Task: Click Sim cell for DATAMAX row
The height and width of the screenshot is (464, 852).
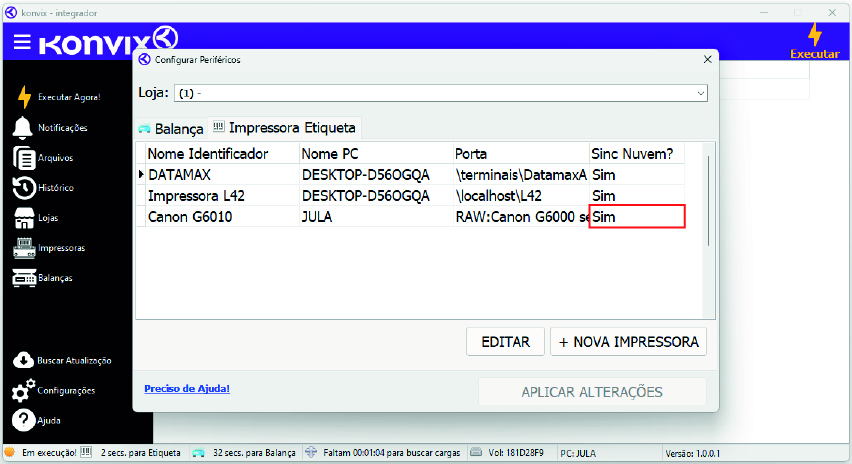Action: point(637,175)
